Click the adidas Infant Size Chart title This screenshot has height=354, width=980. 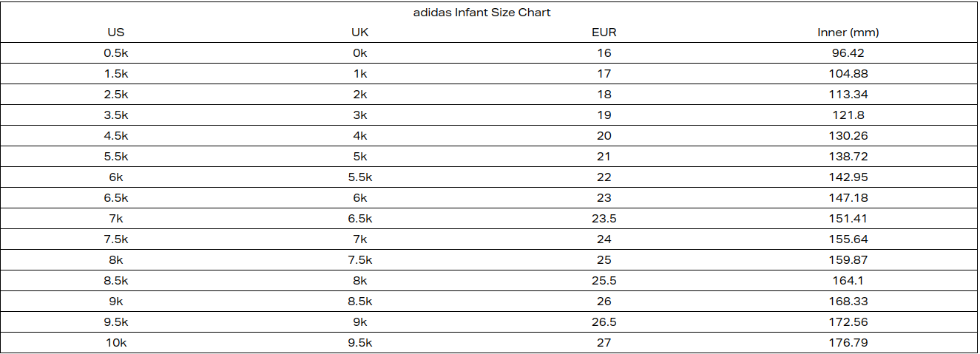[481, 13]
